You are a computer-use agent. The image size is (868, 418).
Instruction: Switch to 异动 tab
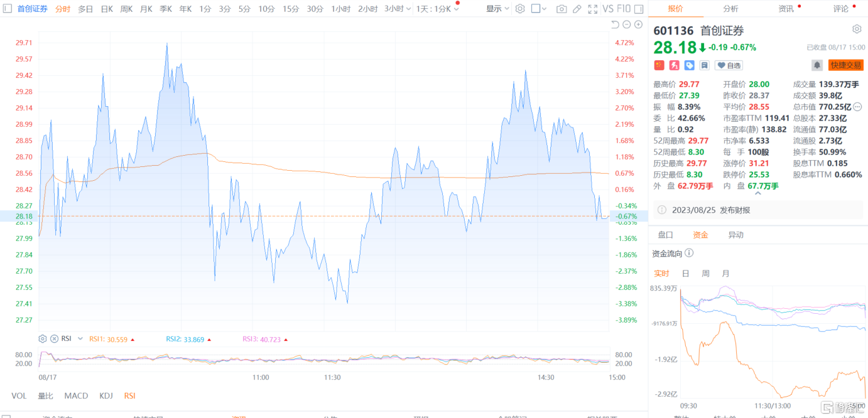click(735, 235)
